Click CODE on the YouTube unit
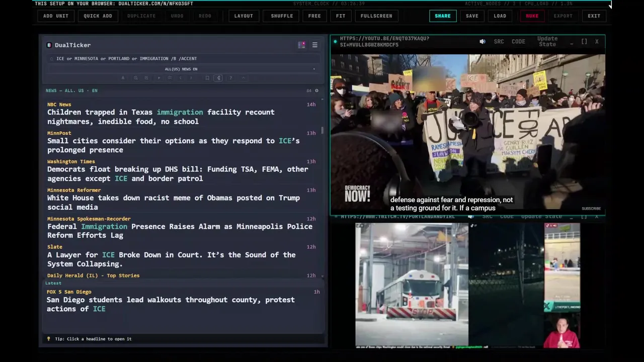644x362 pixels. (518, 42)
